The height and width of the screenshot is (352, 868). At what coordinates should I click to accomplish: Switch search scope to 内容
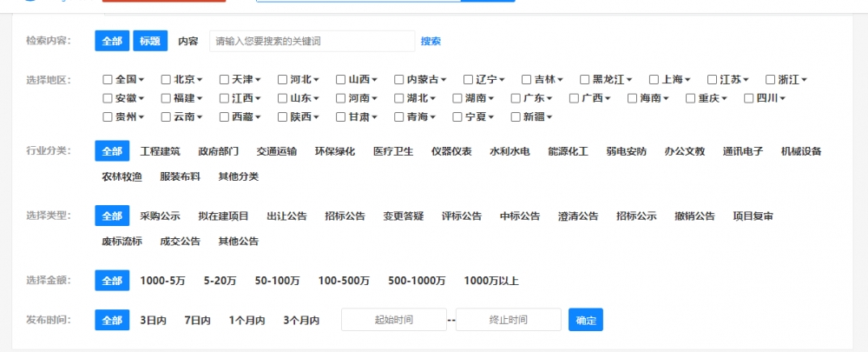187,41
